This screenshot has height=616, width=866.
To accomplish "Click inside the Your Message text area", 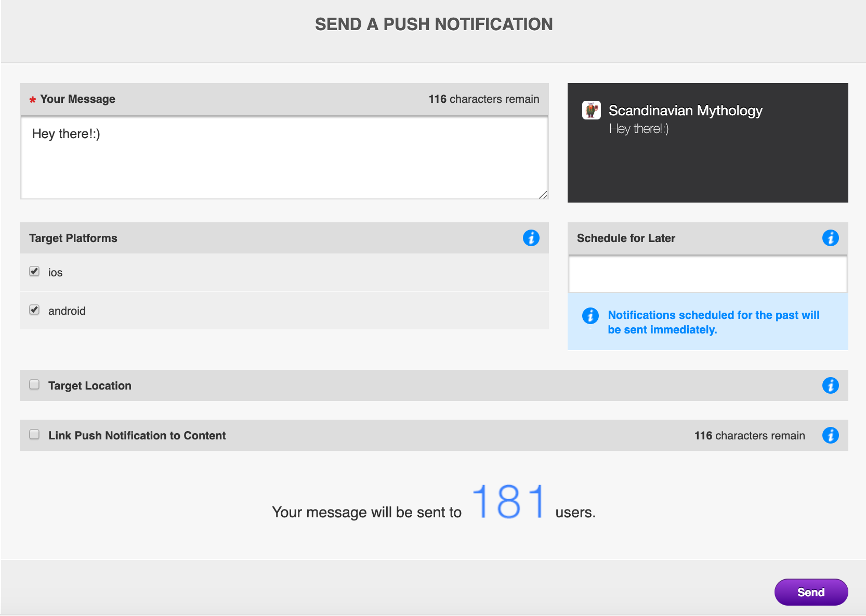I will click(284, 157).
